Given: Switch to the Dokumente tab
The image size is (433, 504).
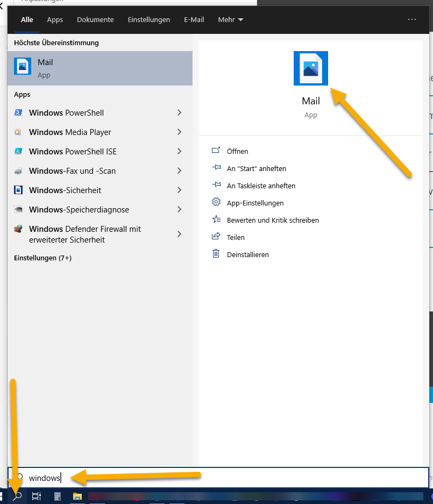Looking at the screenshot, I should (95, 20).
